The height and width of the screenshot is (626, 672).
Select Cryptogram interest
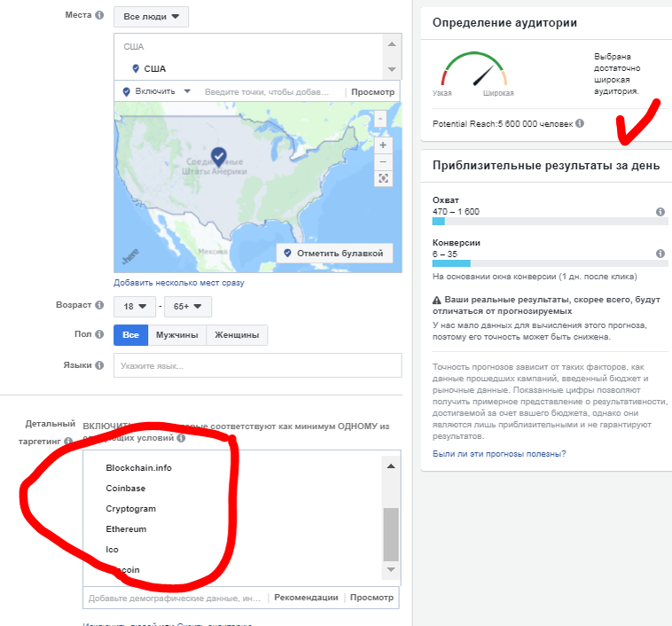pos(130,509)
